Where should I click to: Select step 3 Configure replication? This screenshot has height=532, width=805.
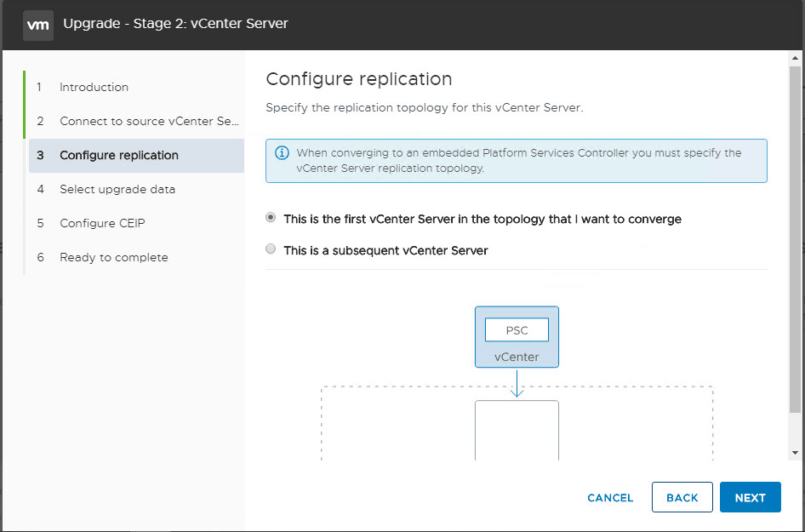click(118, 155)
